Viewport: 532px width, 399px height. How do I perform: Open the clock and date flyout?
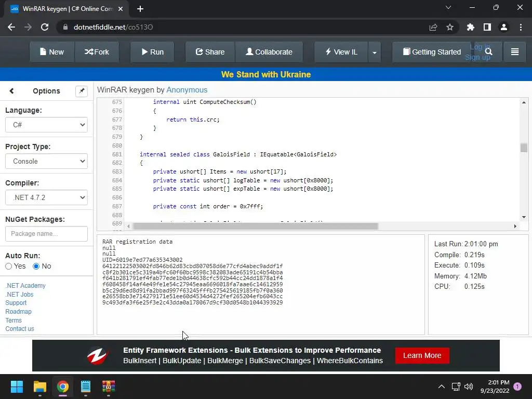495,387
